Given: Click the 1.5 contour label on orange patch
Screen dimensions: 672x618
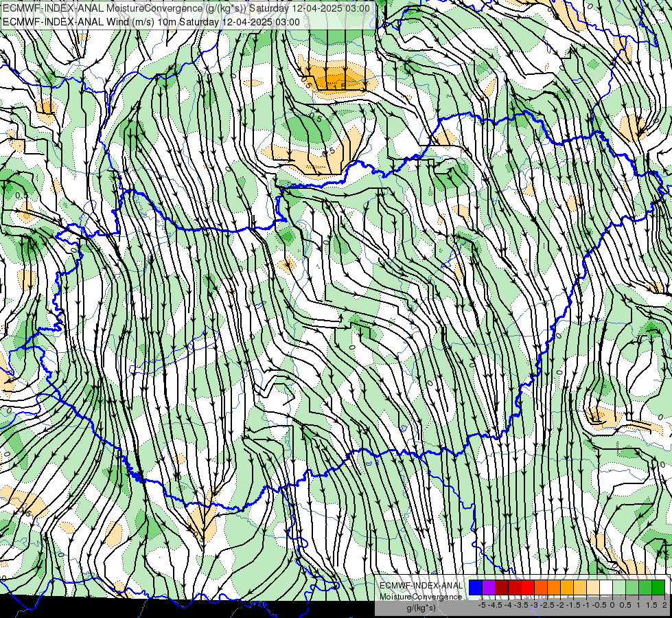Looking at the screenshot, I should pos(338,87).
